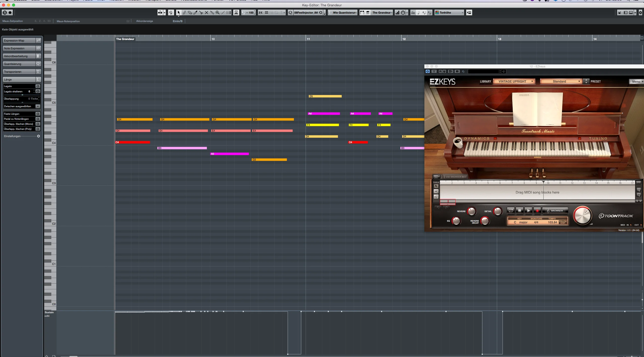Open the EZkeys Browser button
Screen dimensions: 644x357
point(555,211)
